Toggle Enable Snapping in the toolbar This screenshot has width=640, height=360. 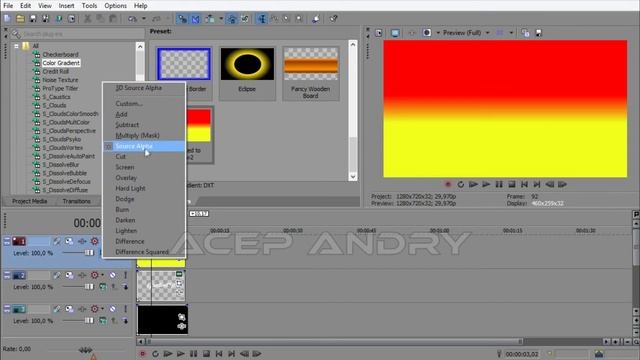pyautogui.click(x=182, y=19)
